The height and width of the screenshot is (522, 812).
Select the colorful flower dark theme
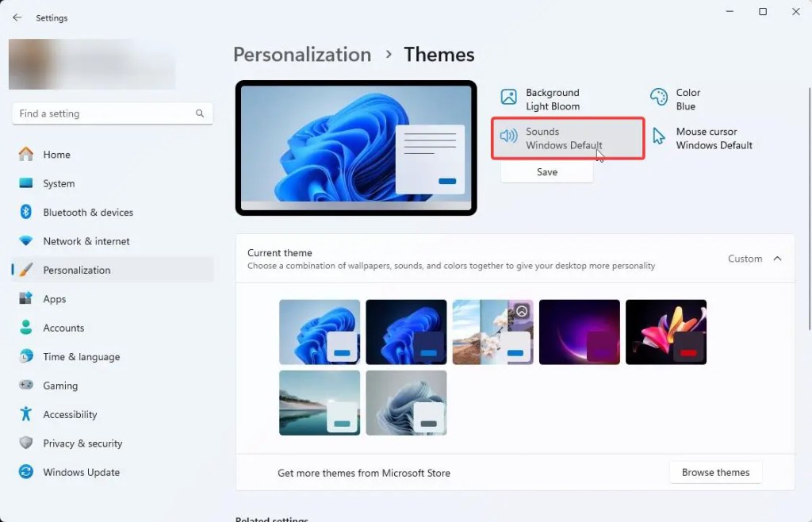(666, 332)
